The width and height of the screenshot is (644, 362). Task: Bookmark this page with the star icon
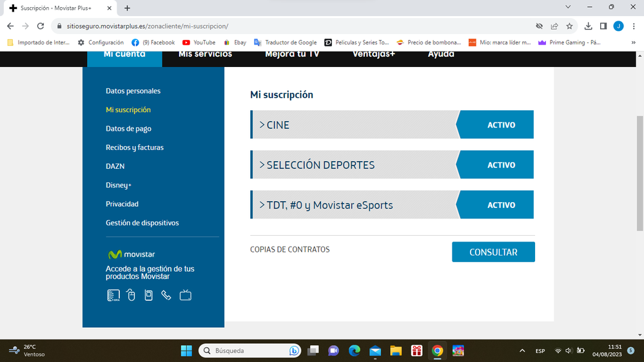click(569, 26)
